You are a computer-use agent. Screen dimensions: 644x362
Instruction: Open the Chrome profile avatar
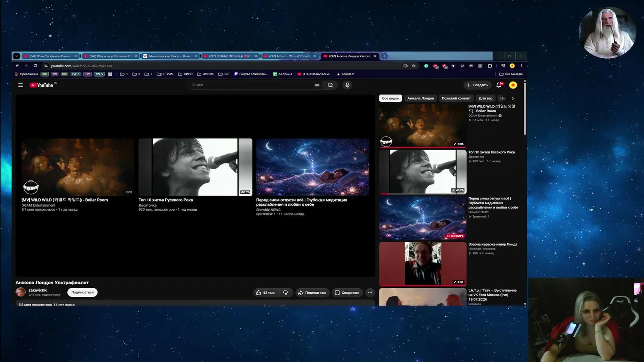pos(512,66)
